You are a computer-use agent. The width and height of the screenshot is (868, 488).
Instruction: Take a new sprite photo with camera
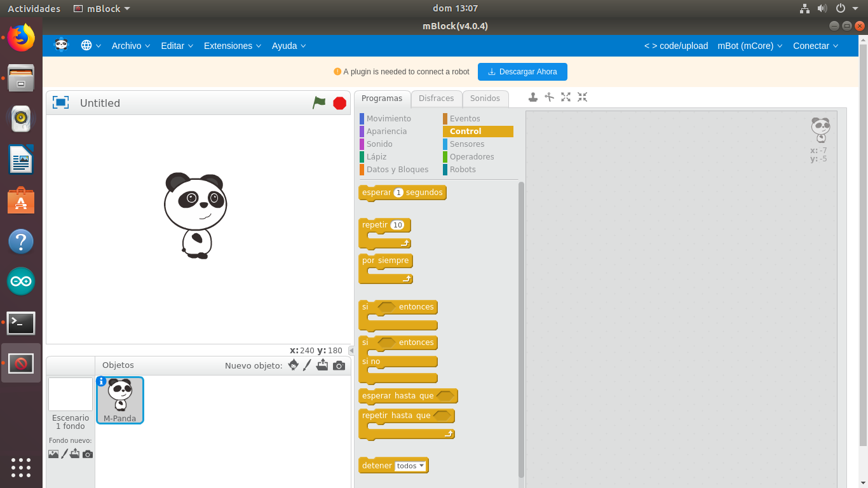tap(339, 365)
